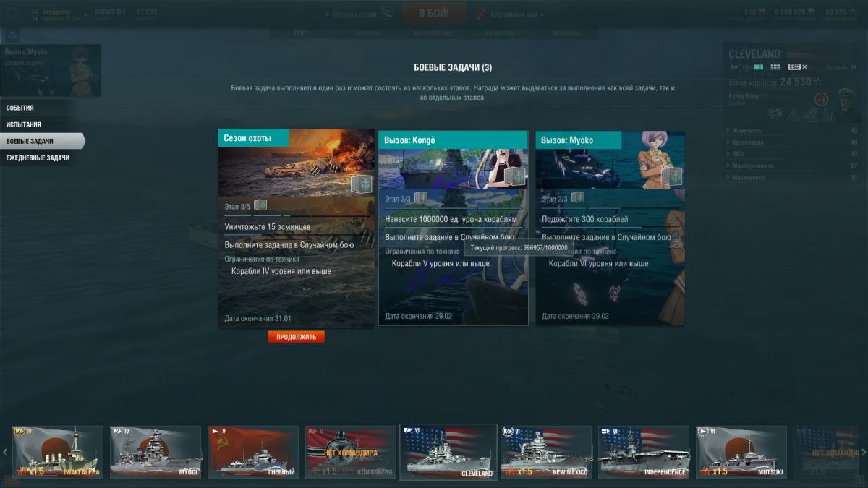Click the Вызов: Myoko reward container icon
Viewport: 868px width, 488px height.
click(x=674, y=177)
